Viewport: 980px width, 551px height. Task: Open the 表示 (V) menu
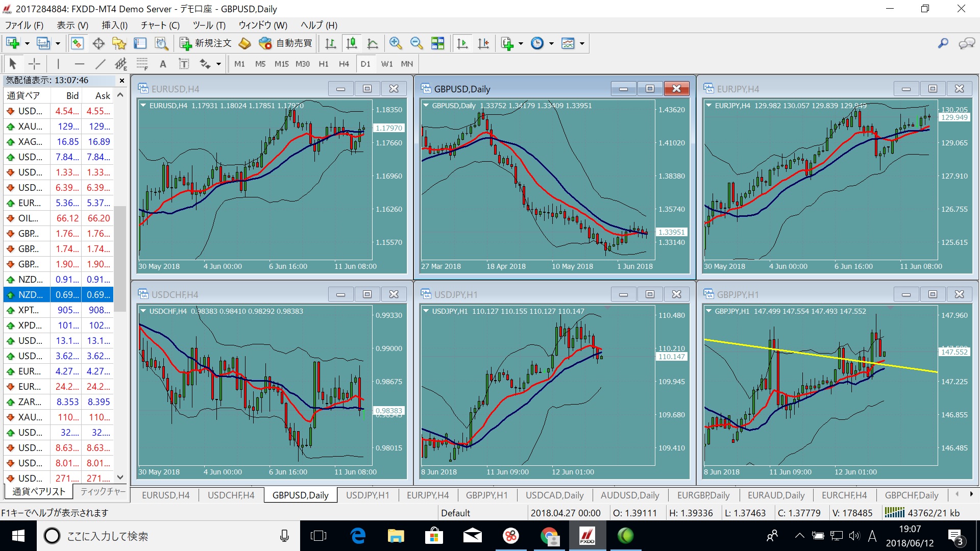(72, 25)
